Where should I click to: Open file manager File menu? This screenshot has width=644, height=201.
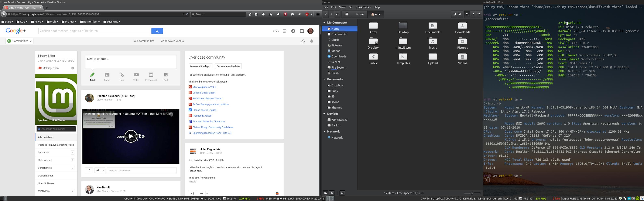pos(326,7)
